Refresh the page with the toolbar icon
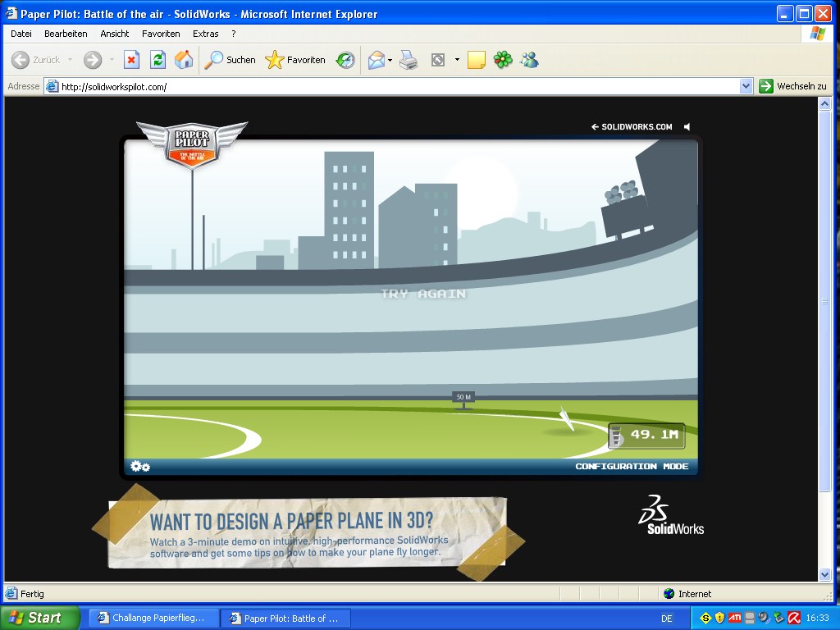This screenshot has height=630, width=840. 157,60
